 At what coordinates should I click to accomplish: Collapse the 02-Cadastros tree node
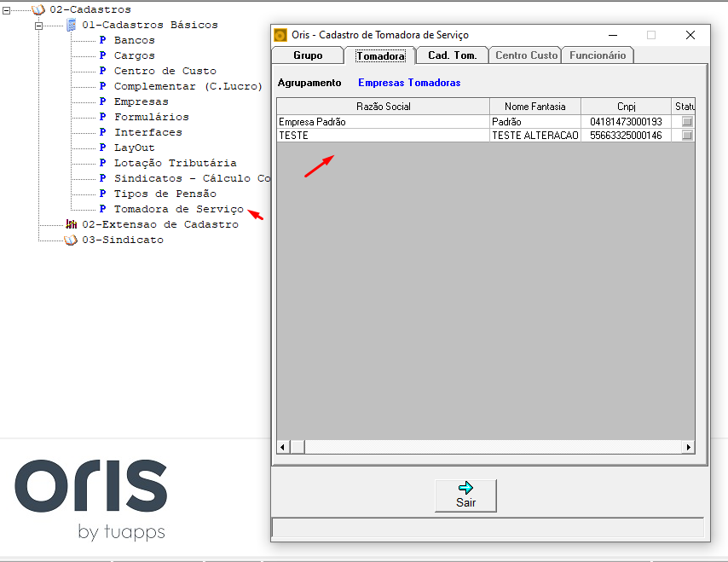(6, 9)
